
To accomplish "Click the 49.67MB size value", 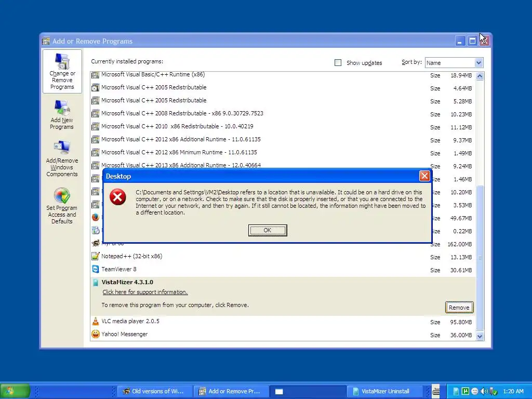I will point(461,218).
